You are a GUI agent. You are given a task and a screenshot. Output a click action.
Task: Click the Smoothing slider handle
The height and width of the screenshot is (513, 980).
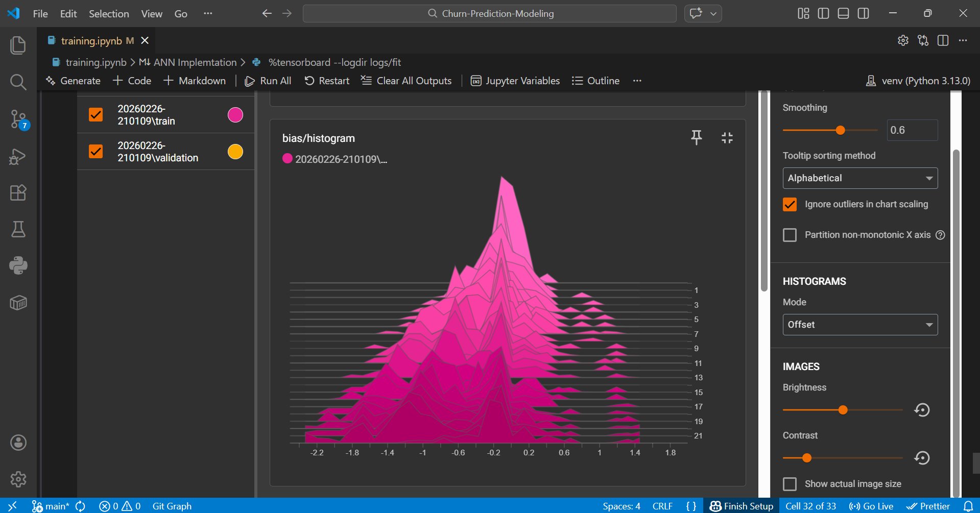[840, 130]
